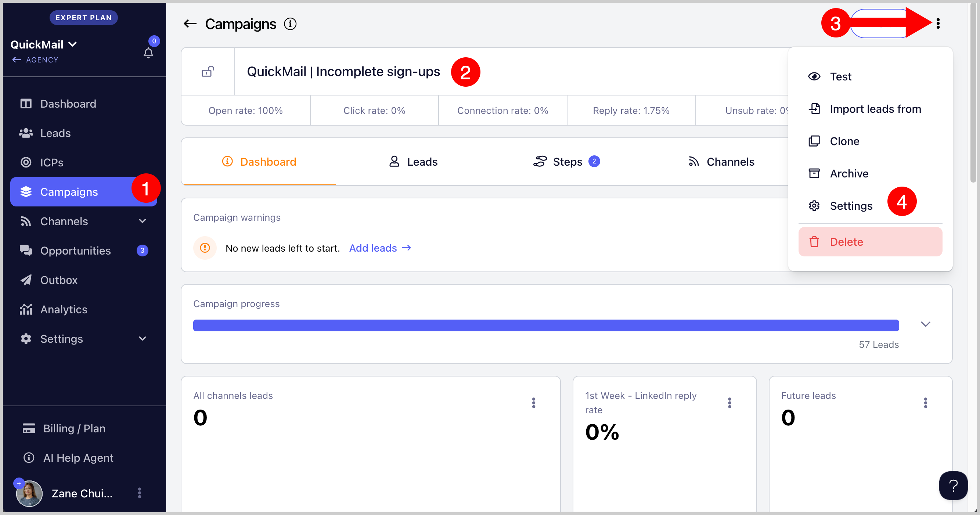
Task: Click the QuickMail | Incomplete sign-ups title
Action: click(x=343, y=72)
